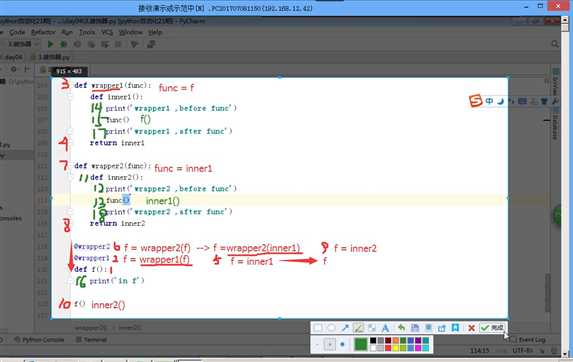Open the Code menu in PyCharm
This screenshot has width=573, height=362.
pyautogui.click(x=17, y=32)
